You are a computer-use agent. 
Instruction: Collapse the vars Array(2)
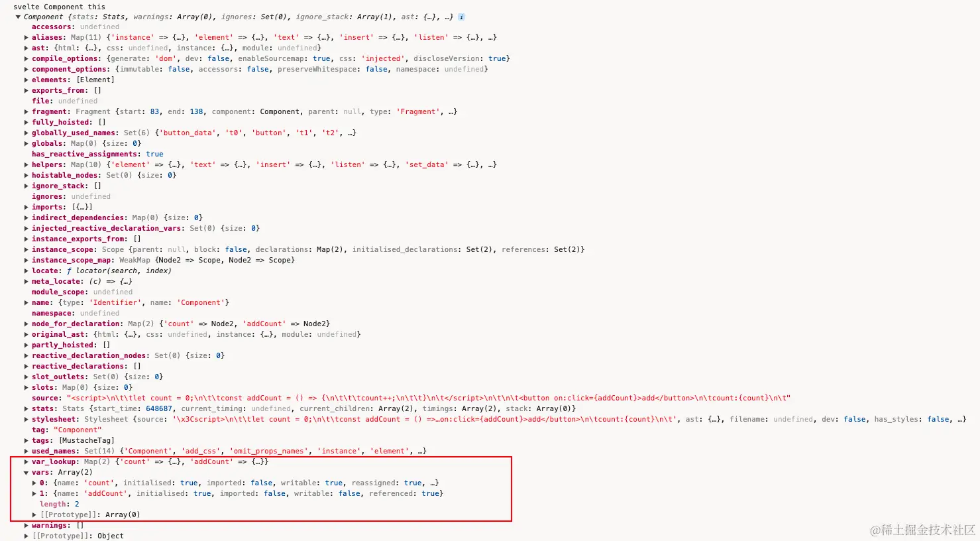[26, 473]
